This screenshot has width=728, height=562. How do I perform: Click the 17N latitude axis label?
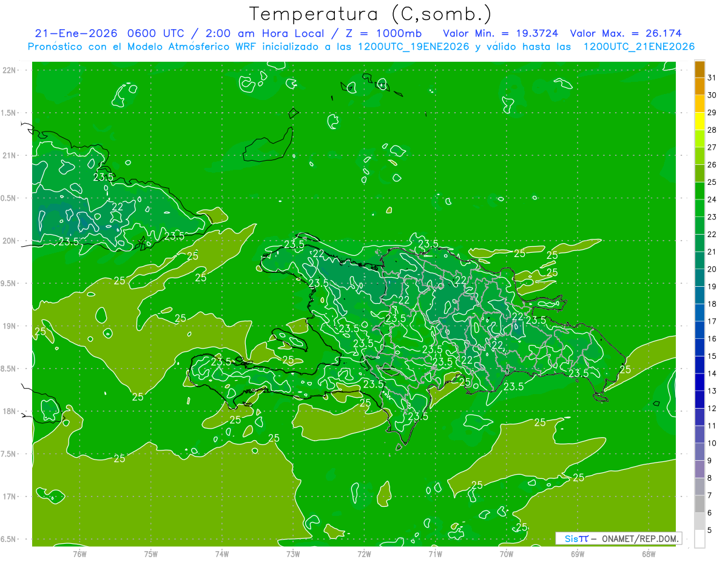tap(10, 497)
